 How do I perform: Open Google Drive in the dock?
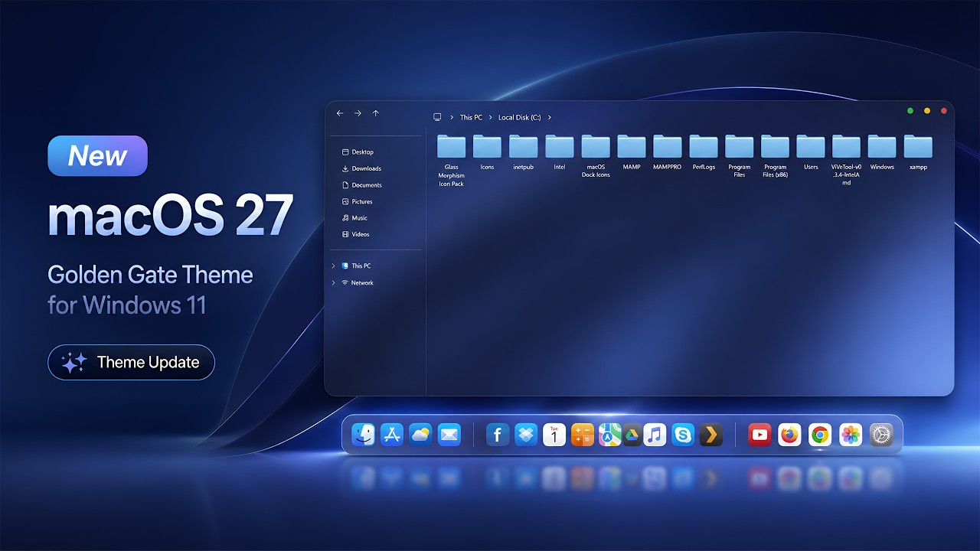[x=632, y=435]
